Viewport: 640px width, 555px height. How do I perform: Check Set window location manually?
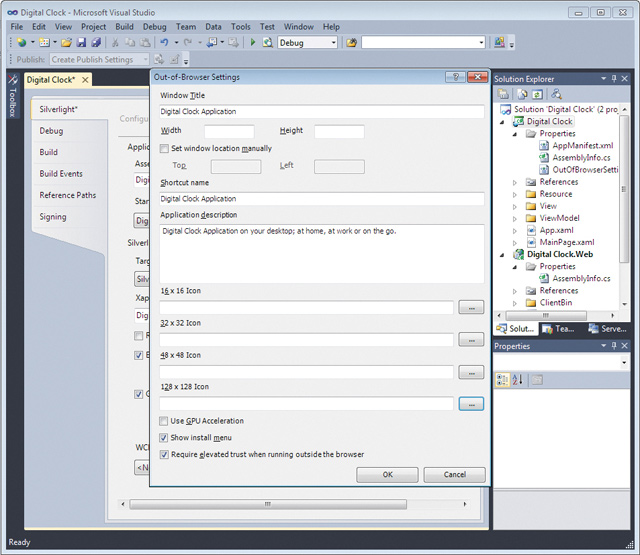click(164, 149)
